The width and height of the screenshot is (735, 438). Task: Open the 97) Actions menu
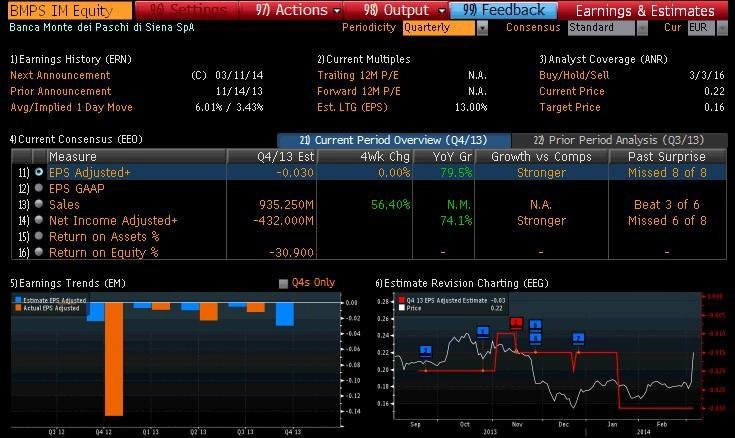298,10
